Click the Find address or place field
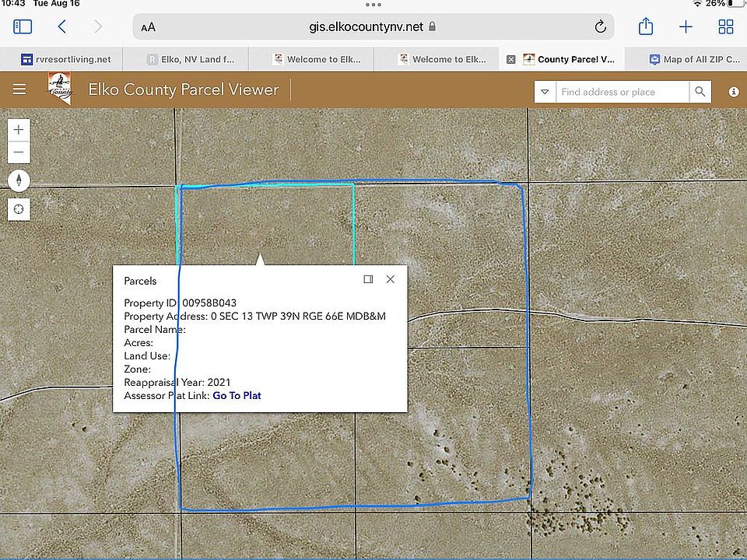This screenshot has height=560, width=747. 621,92
